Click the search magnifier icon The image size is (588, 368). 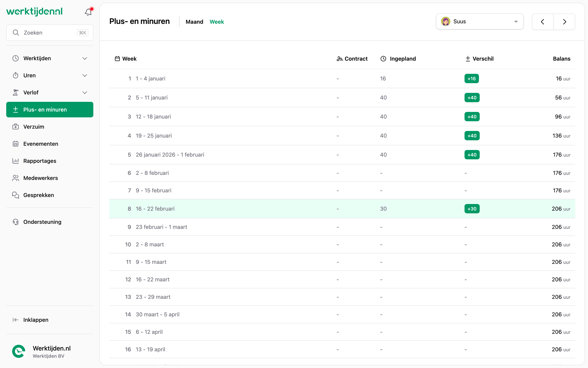click(16, 32)
